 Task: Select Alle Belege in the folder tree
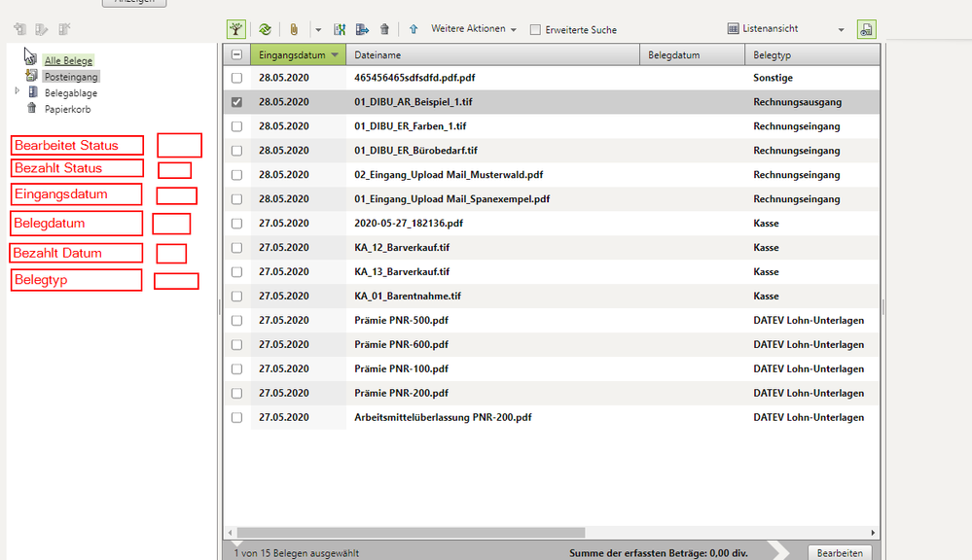(x=68, y=60)
